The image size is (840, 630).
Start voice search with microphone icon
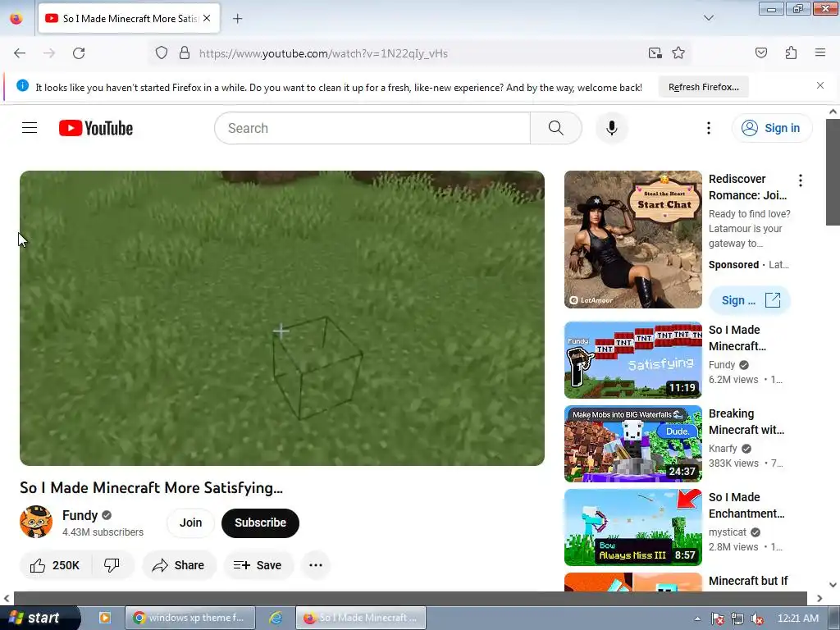(611, 128)
